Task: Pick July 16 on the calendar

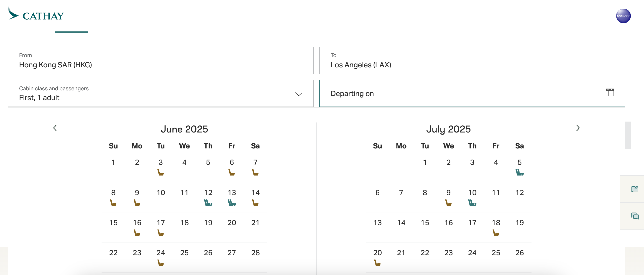Action: click(x=448, y=222)
